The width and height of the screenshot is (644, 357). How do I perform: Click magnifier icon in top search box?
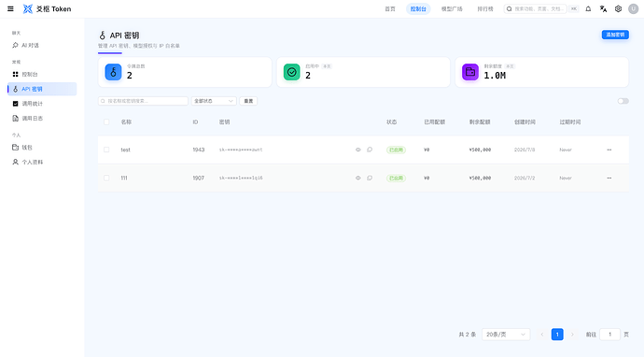click(510, 8)
